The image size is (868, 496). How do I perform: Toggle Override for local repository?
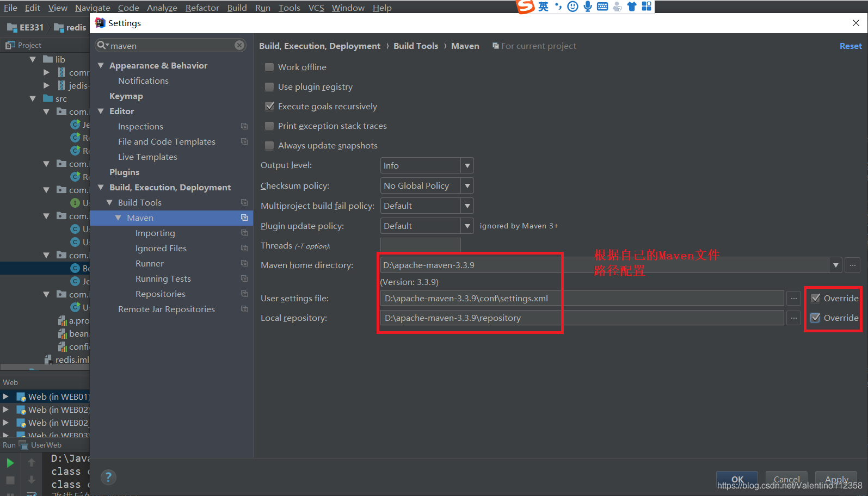(x=815, y=318)
